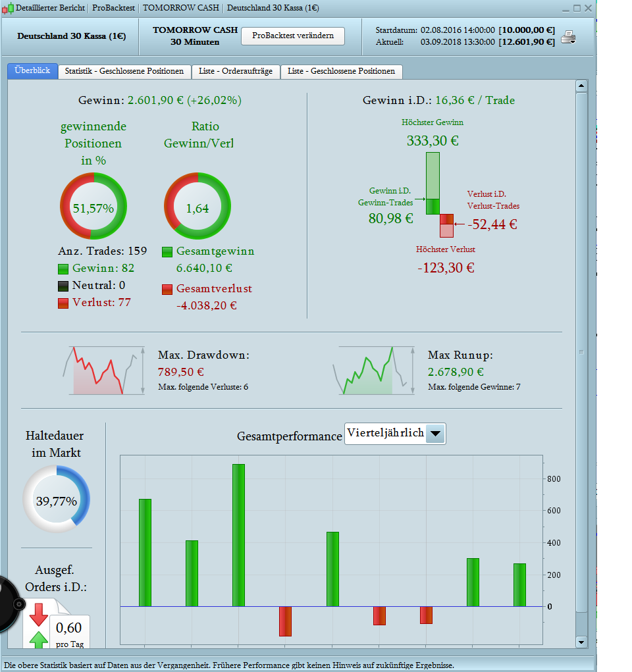Select the Überblick tab
Viewport: 632px width, 672px height.
(x=32, y=70)
